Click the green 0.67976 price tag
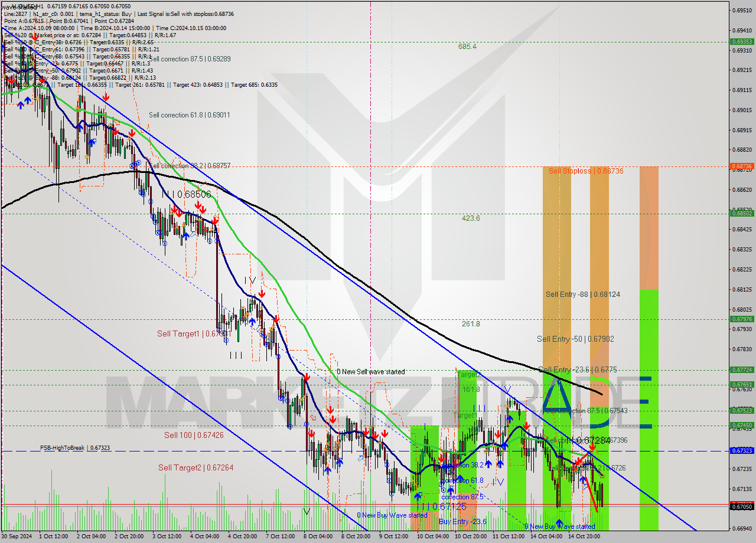756x543 pixels. click(742, 319)
